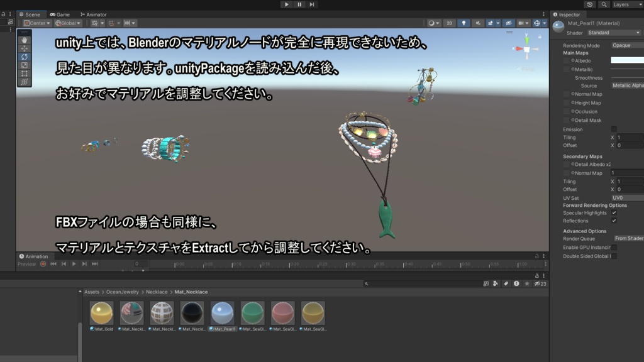644x362 pixels.
Task: Switch to the Game tab
Action: 60,14
